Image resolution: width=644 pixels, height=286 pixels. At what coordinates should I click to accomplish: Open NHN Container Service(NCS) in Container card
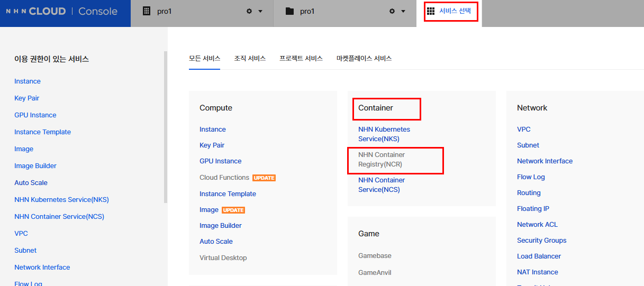(382, 185)
